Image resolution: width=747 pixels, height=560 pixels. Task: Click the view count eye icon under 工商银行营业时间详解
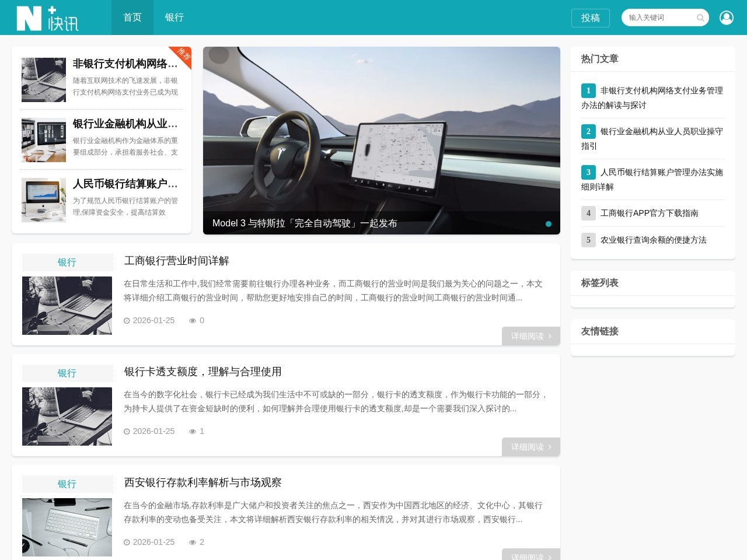pos(193,321)
